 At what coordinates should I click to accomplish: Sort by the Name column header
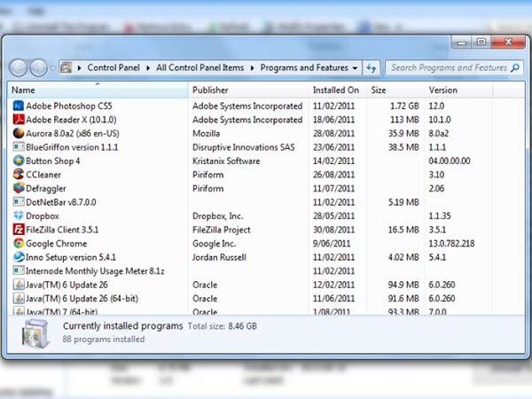pyautogui.click(x=98, y=90)
